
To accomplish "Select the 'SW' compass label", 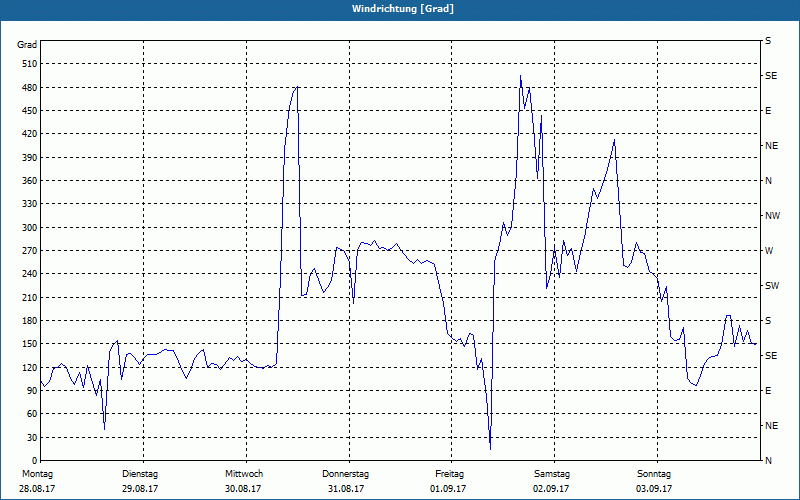I will 772,286.
